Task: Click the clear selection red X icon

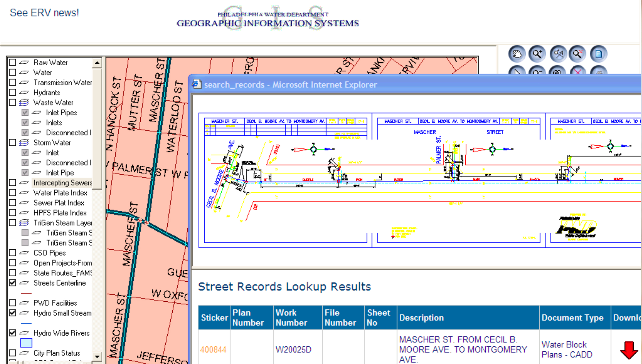Action: click(577, 72)
